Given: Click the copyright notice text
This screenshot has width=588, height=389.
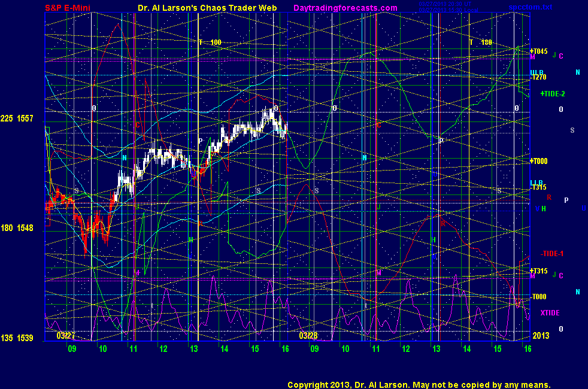Looking at the screenshot, I should (419, 385).
